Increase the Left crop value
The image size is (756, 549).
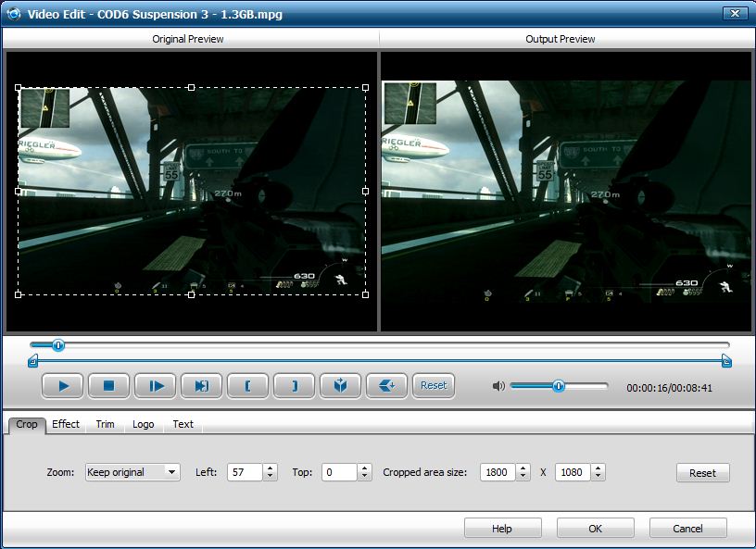coord(270,468)
